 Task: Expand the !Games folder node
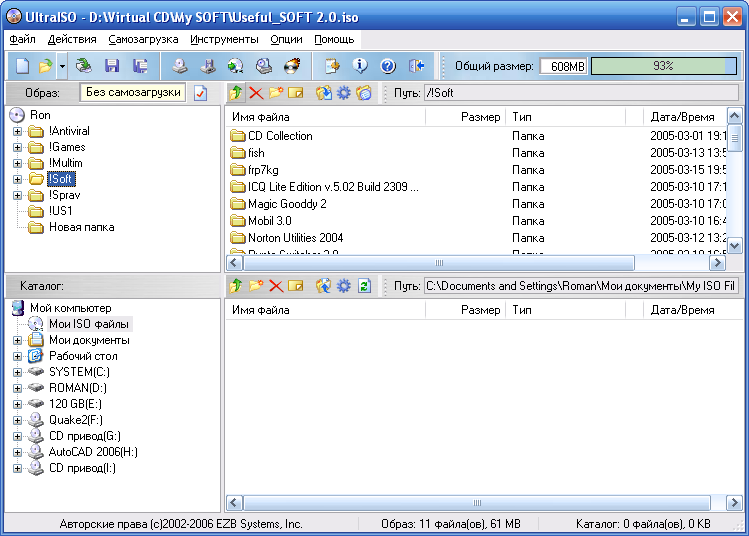(17, 147)
